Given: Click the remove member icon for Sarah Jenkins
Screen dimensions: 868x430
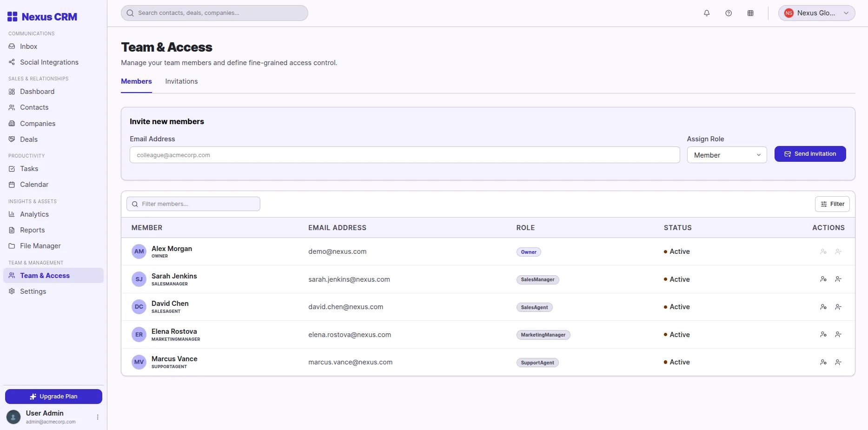Looking at the screenshot, I should [x=838, y=279].
